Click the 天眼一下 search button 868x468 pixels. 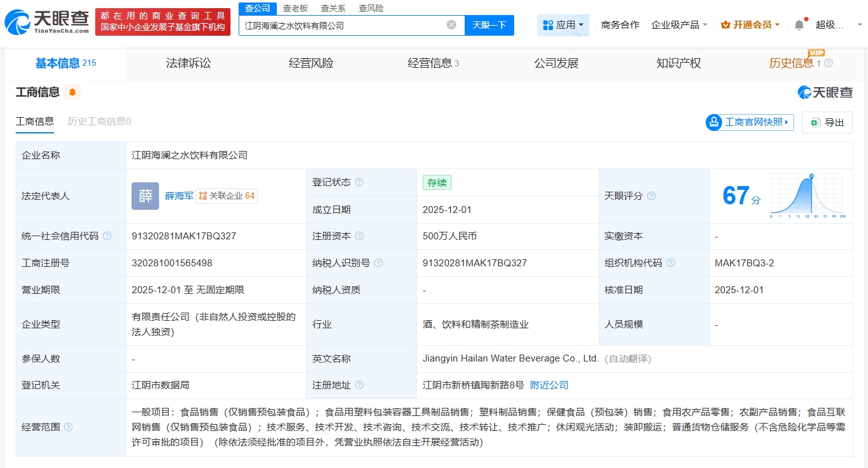click(x=490, y=25)
